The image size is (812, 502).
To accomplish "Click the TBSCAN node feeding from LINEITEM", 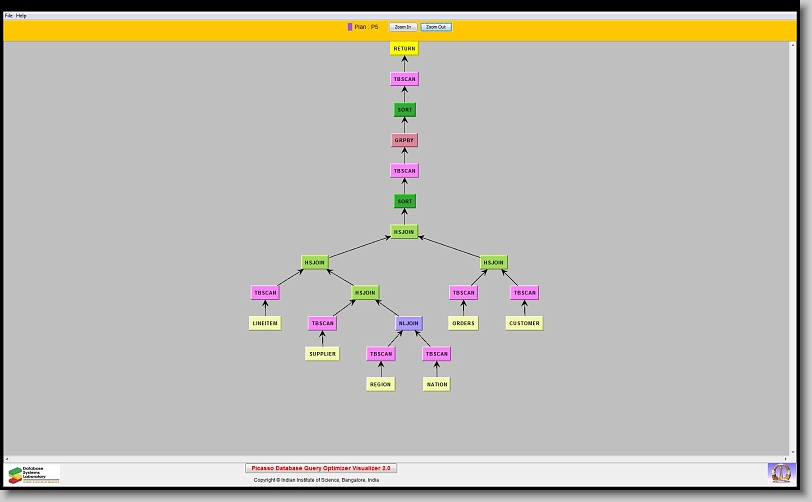I will click(265, 293).
